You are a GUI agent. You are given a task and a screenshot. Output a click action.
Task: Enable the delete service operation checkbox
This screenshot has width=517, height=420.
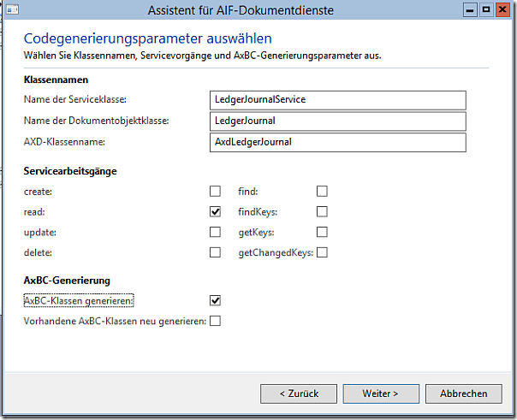point(215,252)
